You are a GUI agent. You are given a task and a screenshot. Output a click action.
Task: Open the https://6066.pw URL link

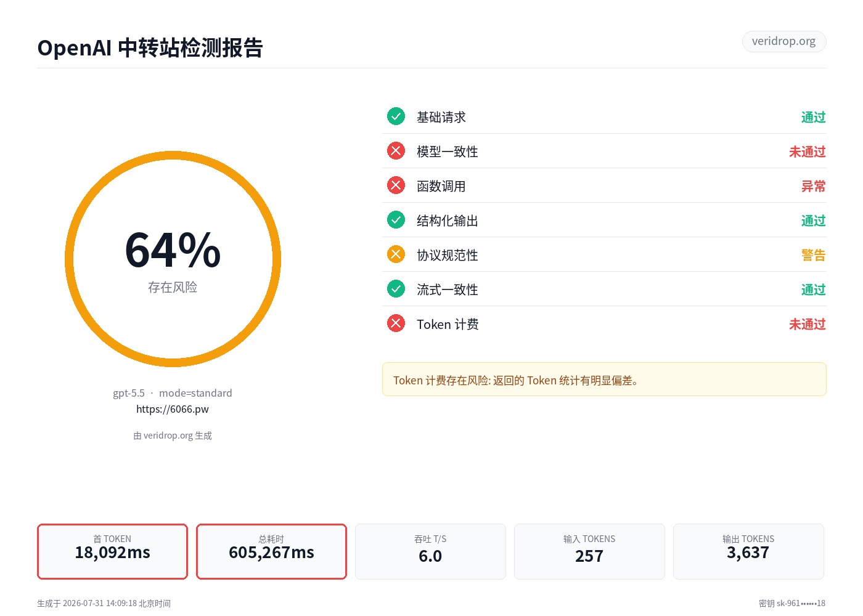tap(173, 409)
